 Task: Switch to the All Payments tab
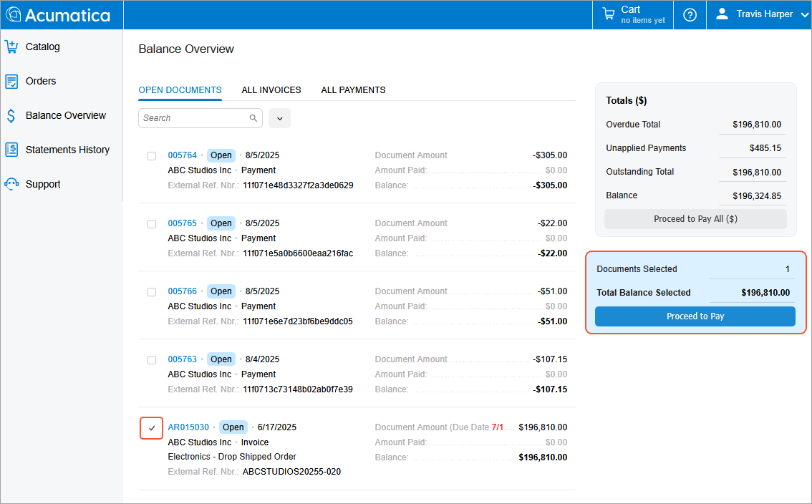pyautogui.click(x=353, y=90)
